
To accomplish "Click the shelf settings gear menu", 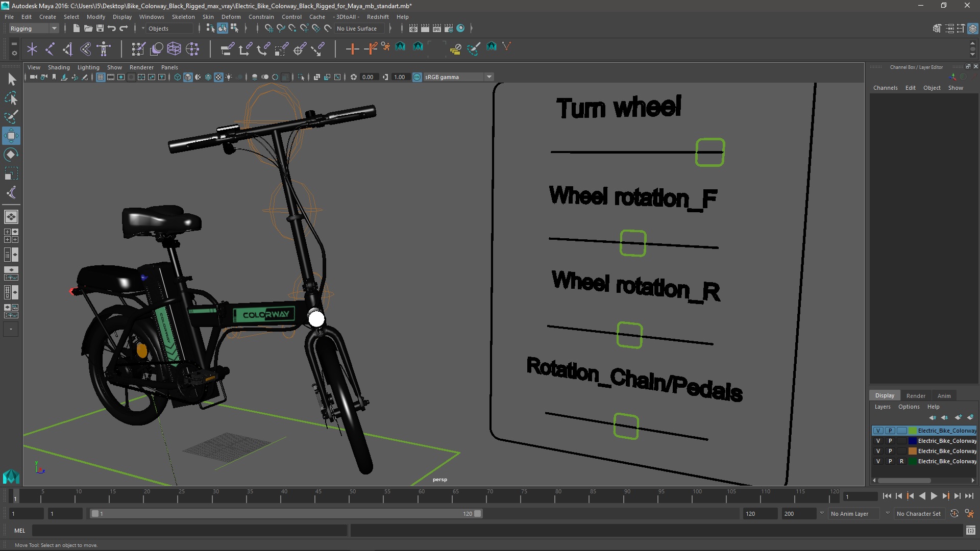I will pyautogui.click(x=14, y=53).
